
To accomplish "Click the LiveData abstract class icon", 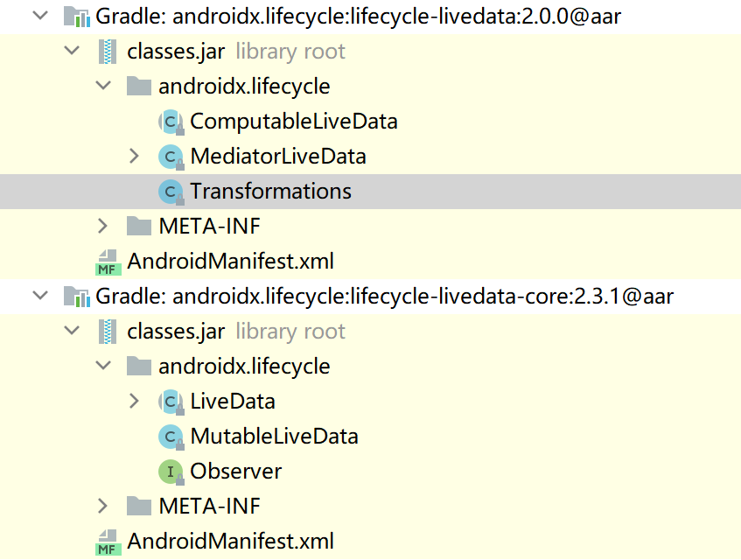I will tap(171, 402).
